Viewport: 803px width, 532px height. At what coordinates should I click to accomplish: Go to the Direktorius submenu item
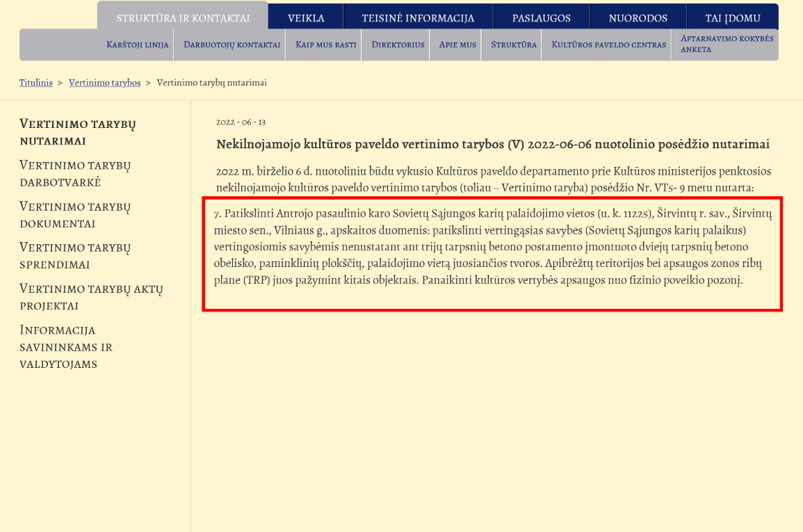point(398,45)
